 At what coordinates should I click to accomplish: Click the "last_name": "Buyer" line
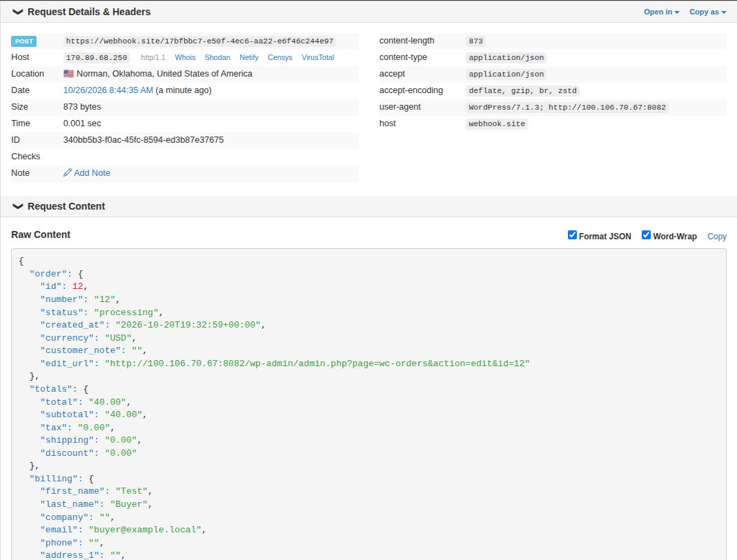[96, 504]
